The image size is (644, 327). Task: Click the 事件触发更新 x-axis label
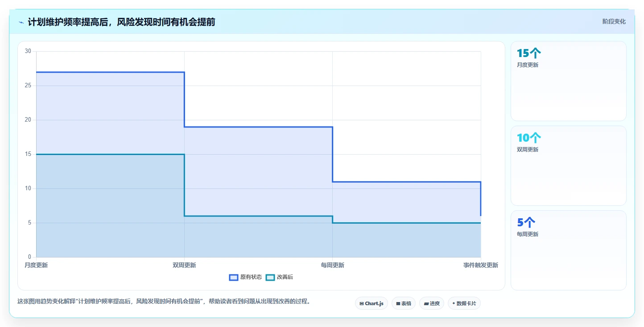coord(480,265)
